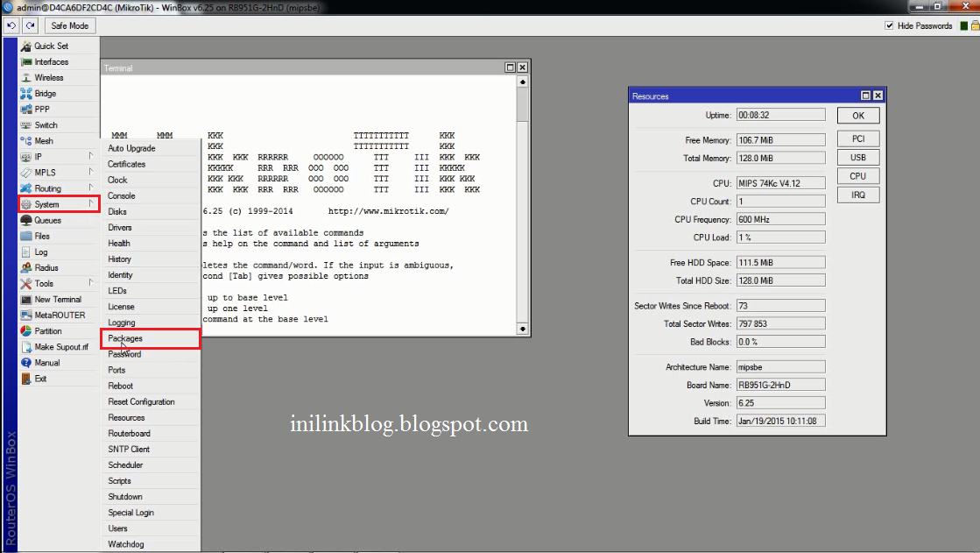Select Reboot in System submenu
The width and height of the screenshot is (980, 553).
coord(150,386)
